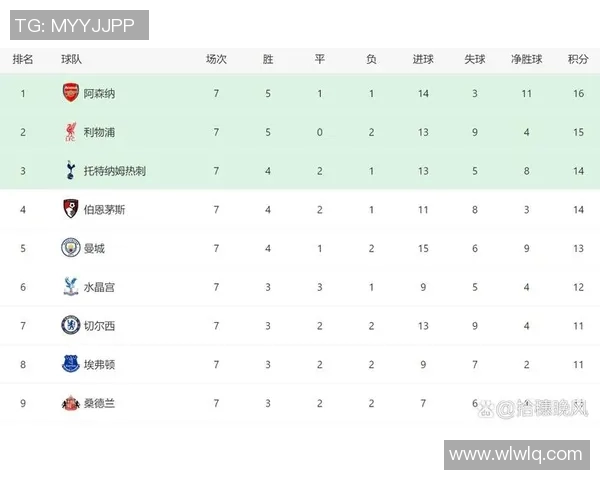The image size is (600, 480).
Task: Open the 托特纳姆热刺 team name link
Action: [x=115, y=171]
